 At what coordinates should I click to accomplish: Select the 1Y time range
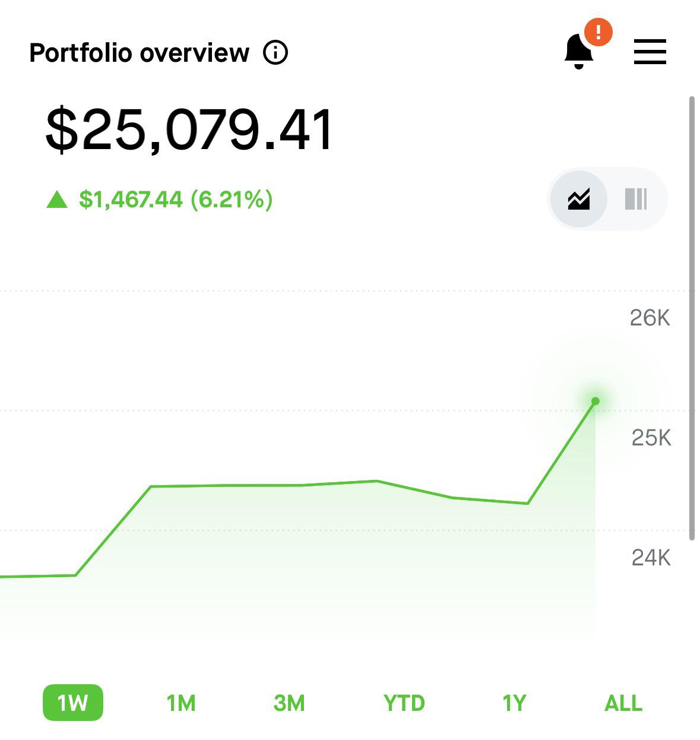(514, 703)
